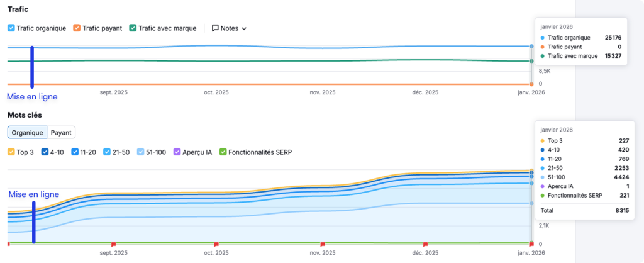The width and height of the screenshot is (644, 263).
Task: Click the red flag below janv. 2026
Action: 531,243
